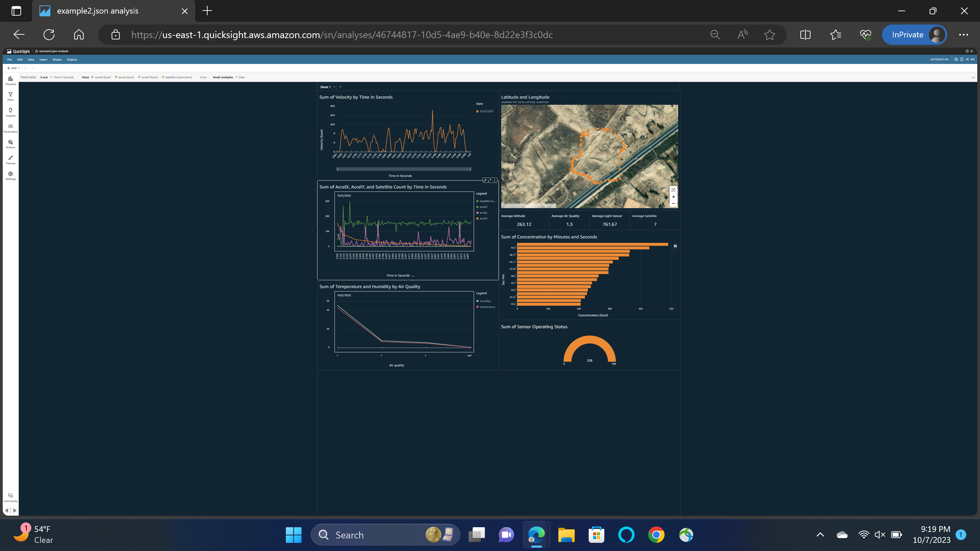
Task: Open the Sheet 1 tab dropdown arrow
Action: point(334,87)
